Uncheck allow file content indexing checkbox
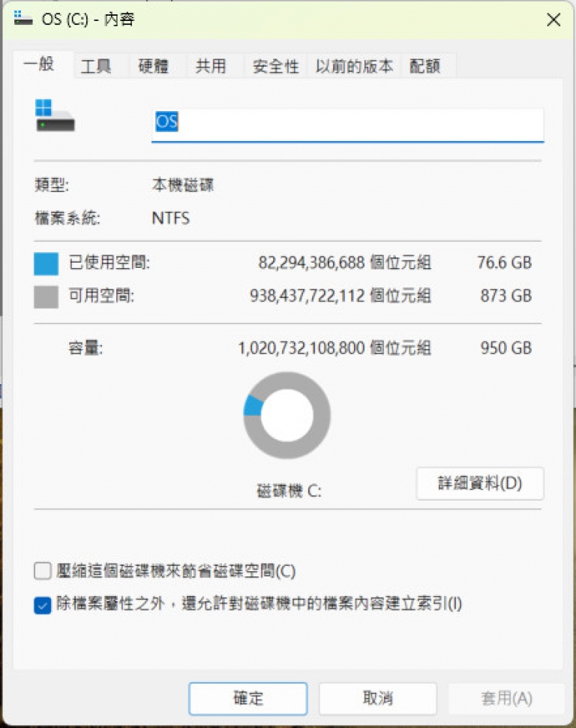 pyautogui.click(x=42, y=605)
